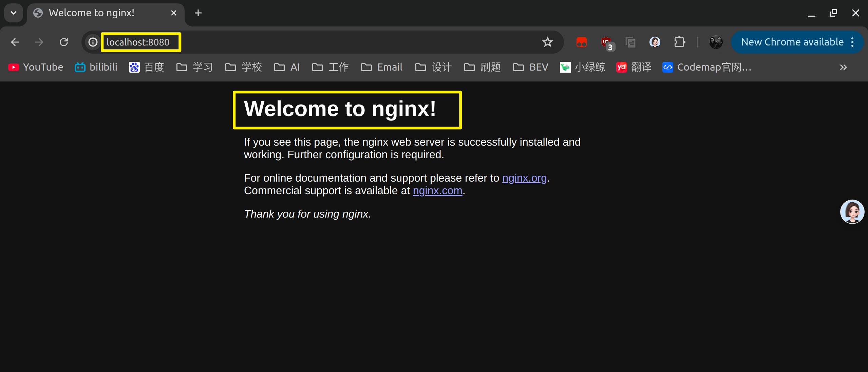This screenshot has width=868, height=372.
Task: Open the Chrome three-dot menu
Action: (x=852, y=42)
